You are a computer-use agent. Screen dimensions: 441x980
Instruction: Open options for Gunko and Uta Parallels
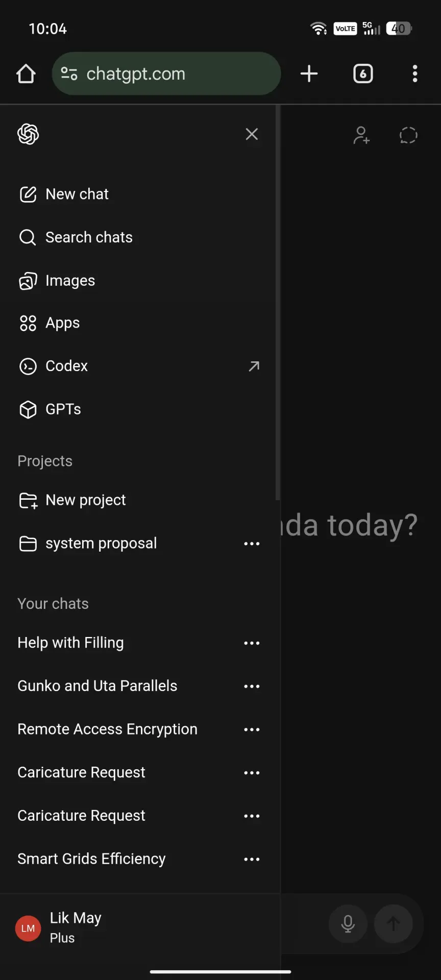pyautogui.click(x=252, y=686)
